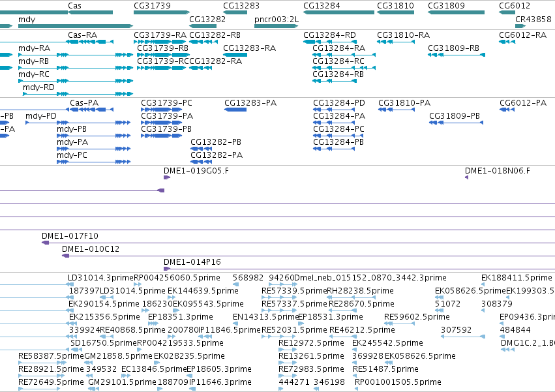
Task: Select the CG6012 gene label
Action: pyautogui.click(x=515, y=6)
